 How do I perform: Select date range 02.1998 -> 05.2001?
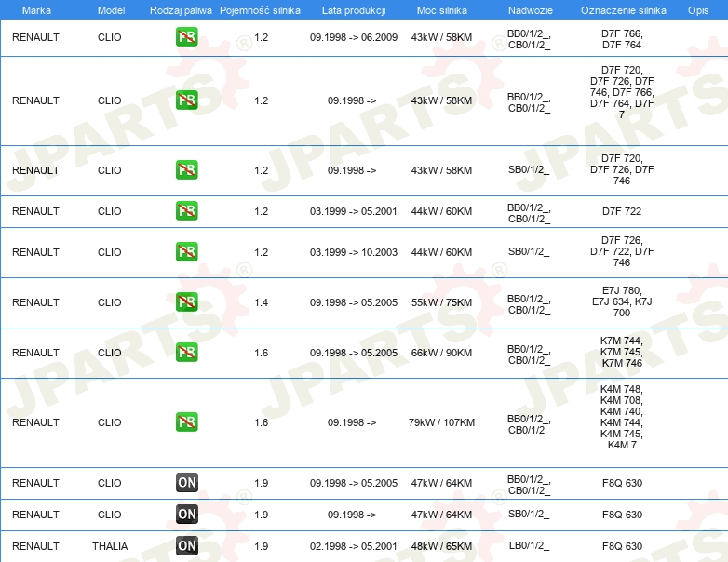(x=354, y=547)
